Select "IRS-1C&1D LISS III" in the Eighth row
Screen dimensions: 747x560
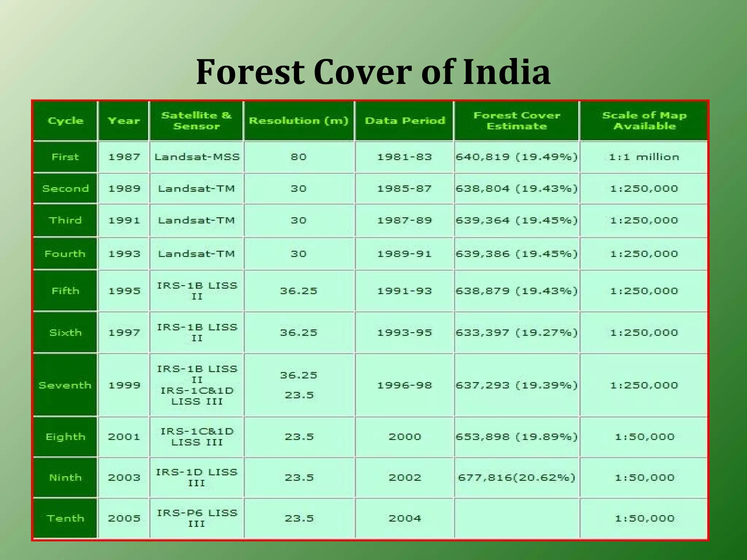(197, 437)
